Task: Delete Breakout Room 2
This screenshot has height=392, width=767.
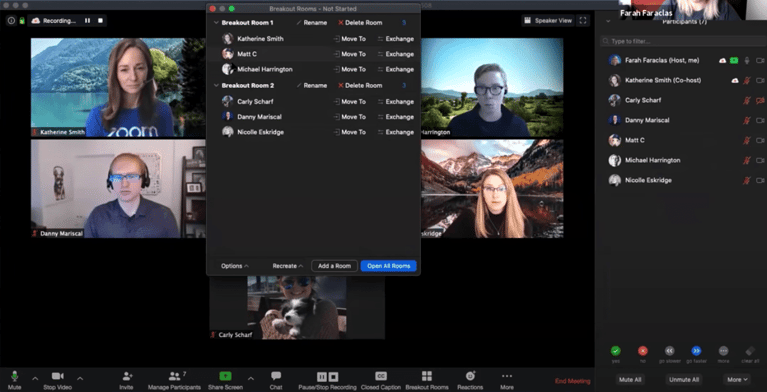Action: tap(360, 85)
